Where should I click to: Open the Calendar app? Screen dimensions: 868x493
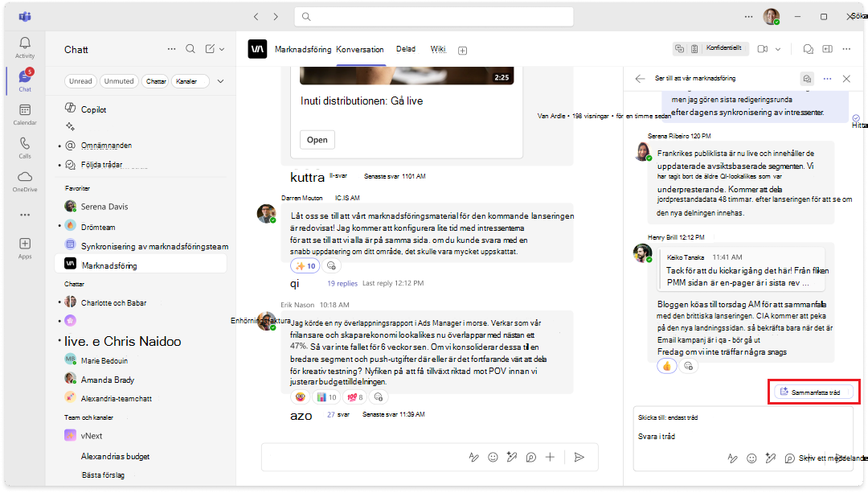pyautogui.click(x=25, y=114)
